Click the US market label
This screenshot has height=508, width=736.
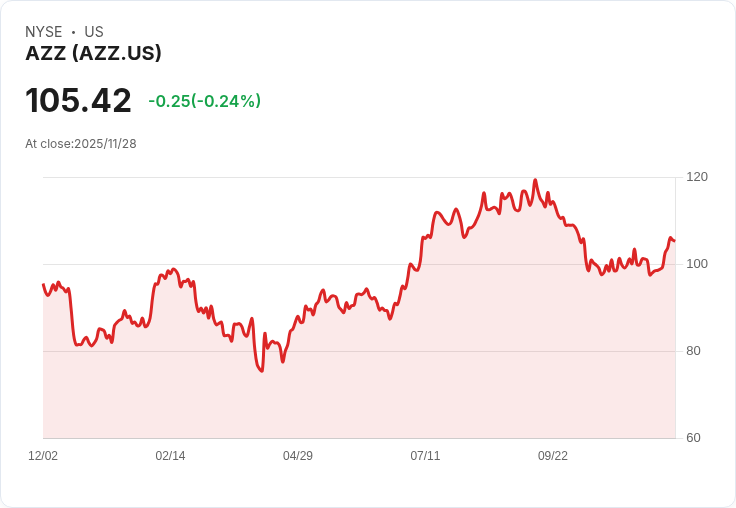point(94,32)
